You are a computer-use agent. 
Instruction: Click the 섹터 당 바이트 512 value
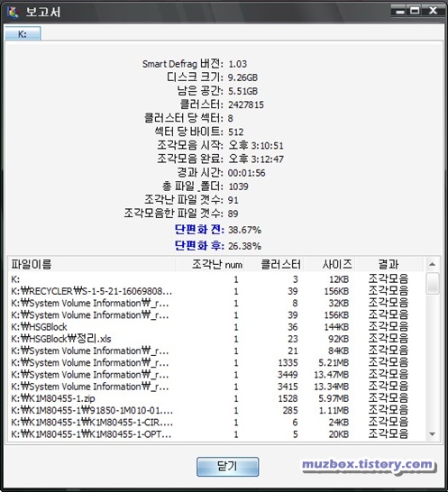236,132
